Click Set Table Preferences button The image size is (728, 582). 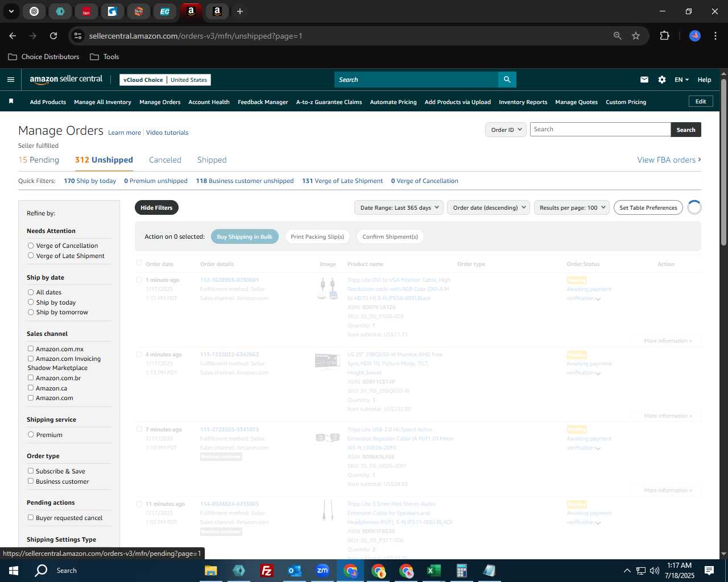[x=648, y=207]
